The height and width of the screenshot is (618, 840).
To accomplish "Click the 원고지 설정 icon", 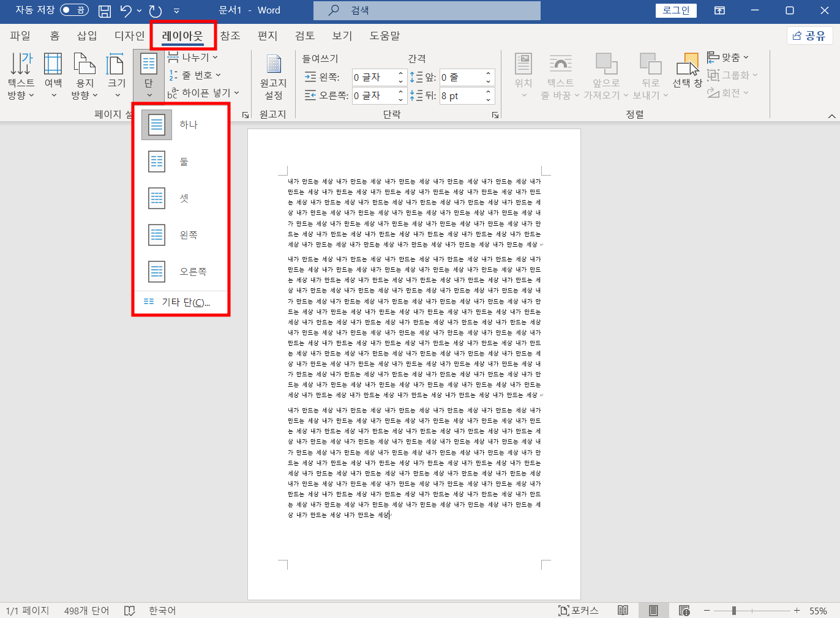I will (x=273, y=77).
